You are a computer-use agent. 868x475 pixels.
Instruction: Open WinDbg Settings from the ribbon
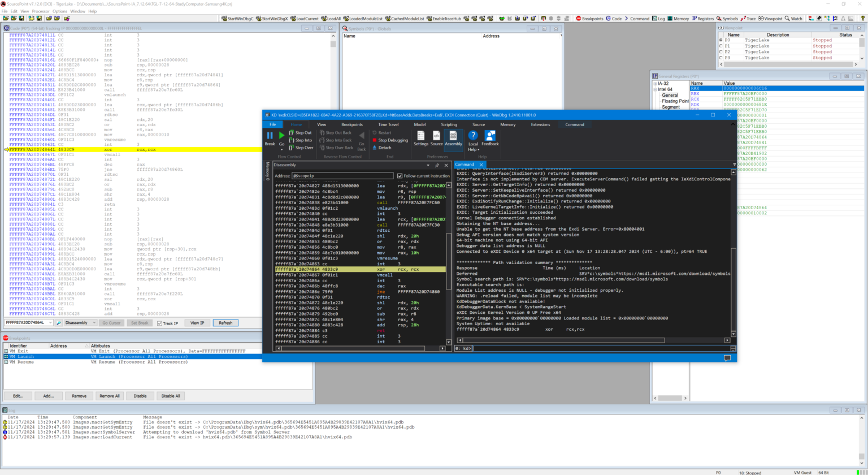420,136
